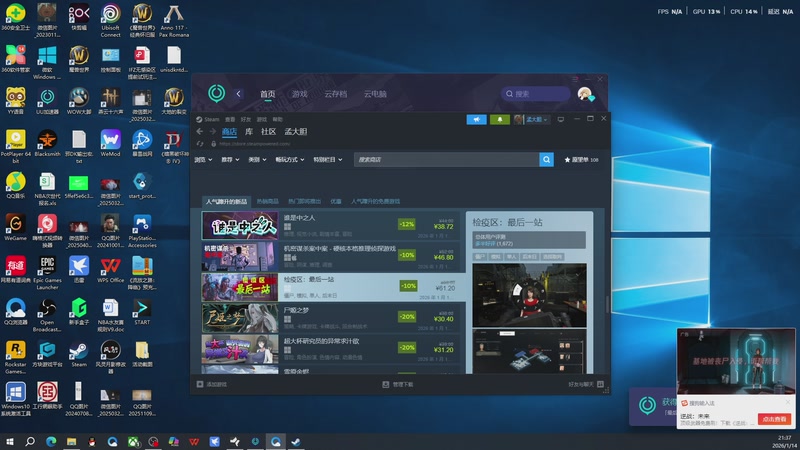This screenshot has width=800, height=450.
Task: Select the 云存档 tab in UU accelerator
Action: coord(335,94)
